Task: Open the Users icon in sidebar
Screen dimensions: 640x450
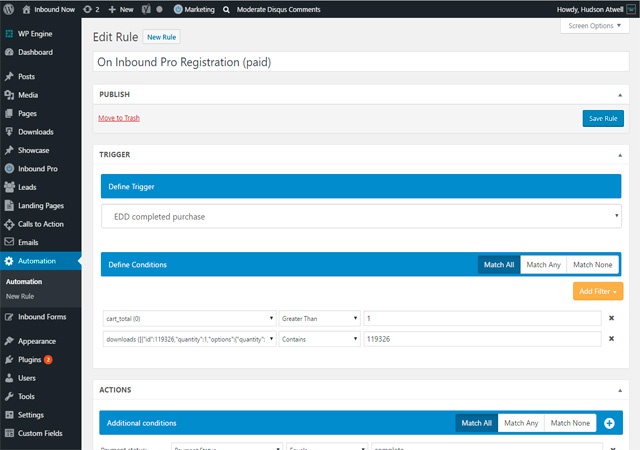Action: click(9, 378)
